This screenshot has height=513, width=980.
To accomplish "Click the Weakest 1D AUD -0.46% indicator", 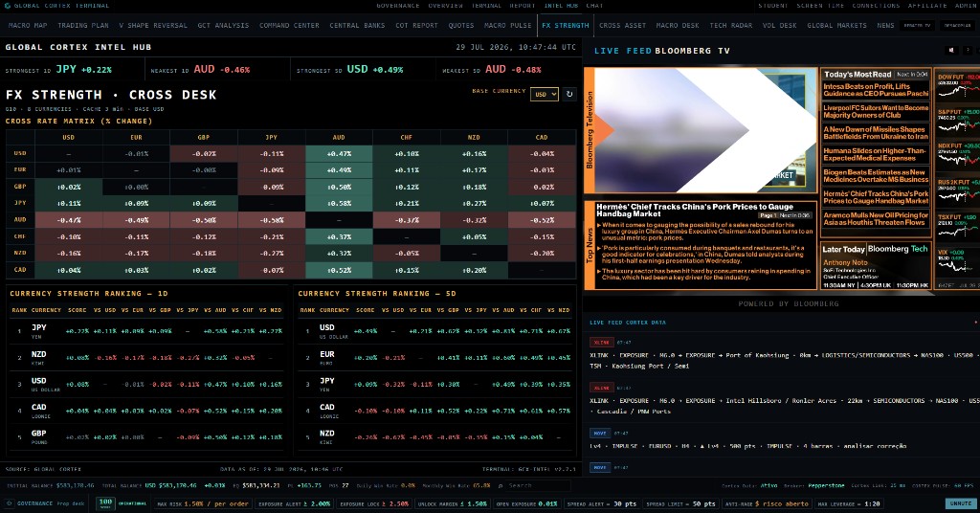I will coord(200,69).
